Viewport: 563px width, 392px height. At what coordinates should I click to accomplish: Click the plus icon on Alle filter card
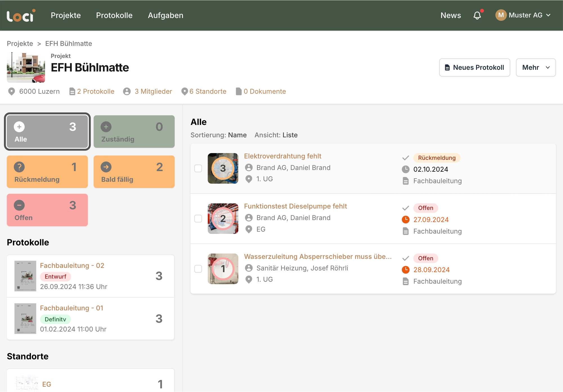point(19,127)
